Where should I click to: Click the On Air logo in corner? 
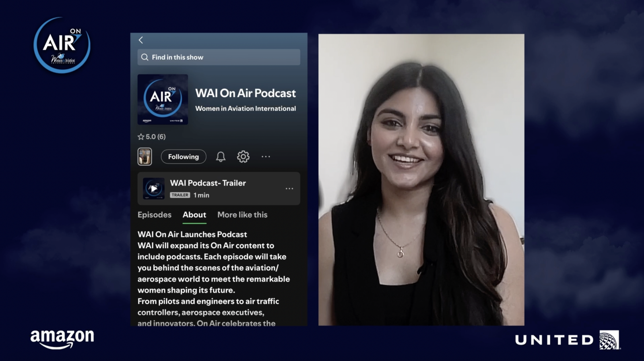point(62,45)
